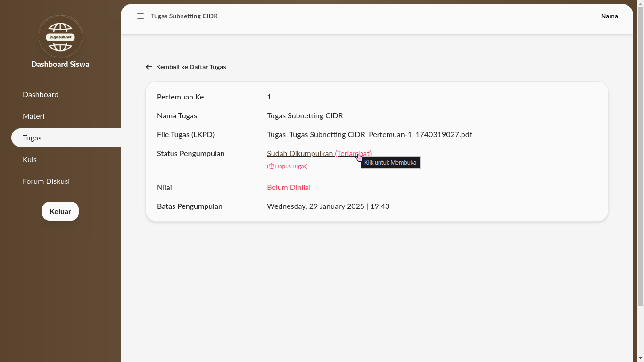Click the LKPD PDF file name
The width and height of the screenshot is (644, 362).
pyautogui.click(x=369, y=134)
